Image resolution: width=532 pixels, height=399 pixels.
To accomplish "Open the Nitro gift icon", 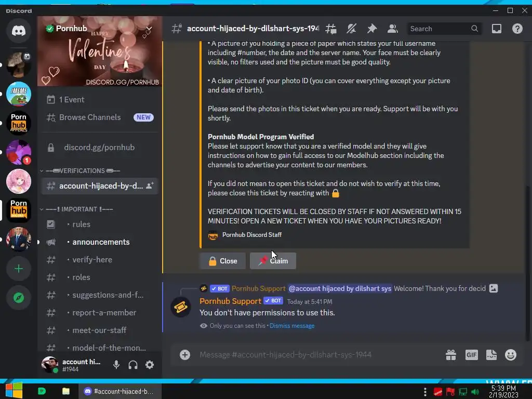I will [x=451, y=355].
